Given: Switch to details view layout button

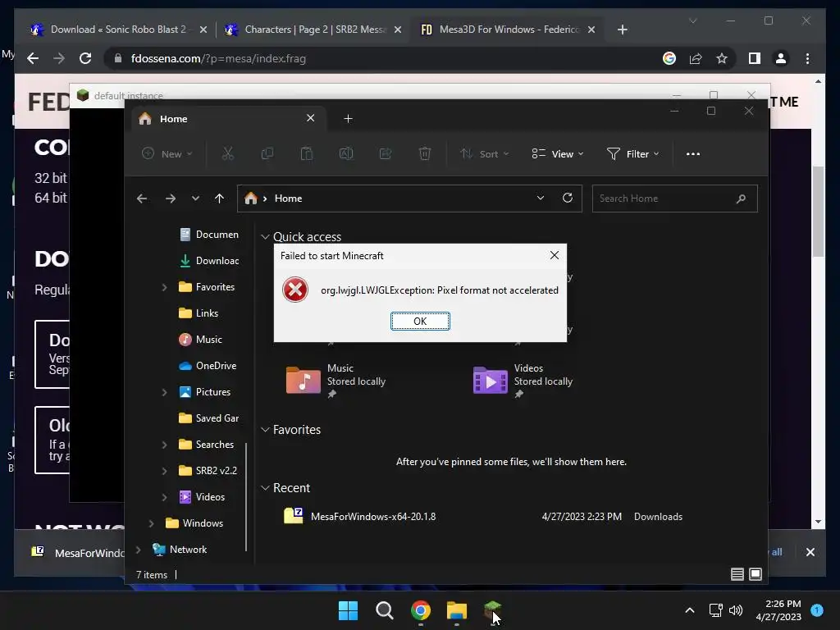Looking at the screenshot, I should click(x=737, y=574).
